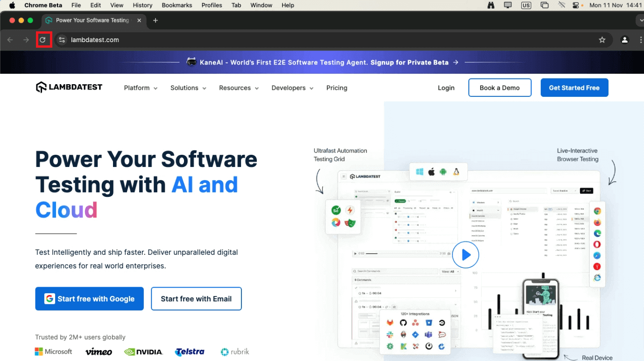Click the Slack icon in integrations card
This screenshot has height=361, width=644.
click(390, 335)
